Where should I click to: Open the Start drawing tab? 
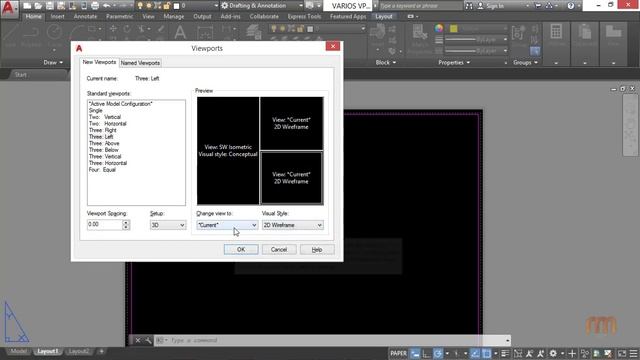(x=20, y=75)
